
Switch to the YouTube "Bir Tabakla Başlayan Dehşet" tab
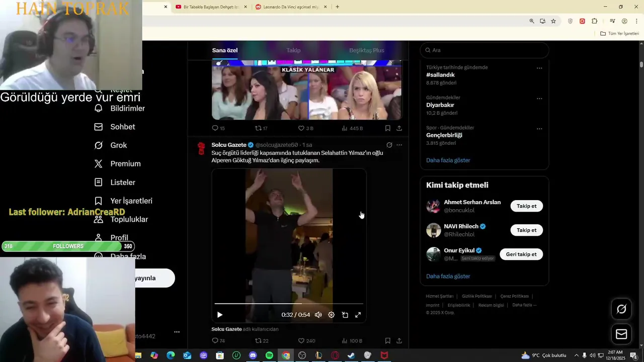(211, 7)
